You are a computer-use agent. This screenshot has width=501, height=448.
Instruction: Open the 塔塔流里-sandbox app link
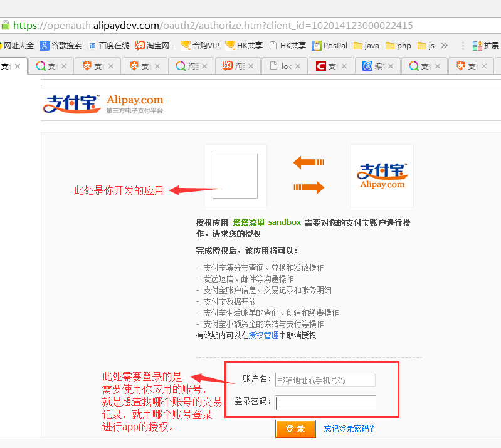[x=266, y=222]
